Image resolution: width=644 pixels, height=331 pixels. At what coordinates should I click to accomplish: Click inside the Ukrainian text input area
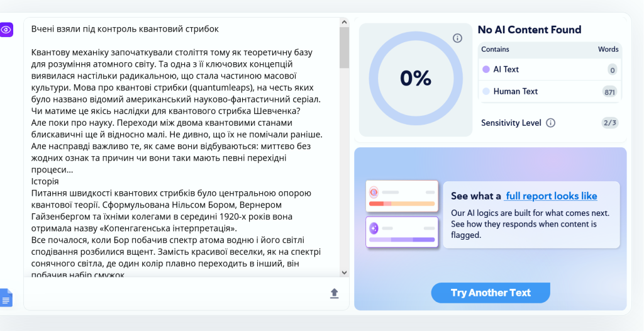181,147
